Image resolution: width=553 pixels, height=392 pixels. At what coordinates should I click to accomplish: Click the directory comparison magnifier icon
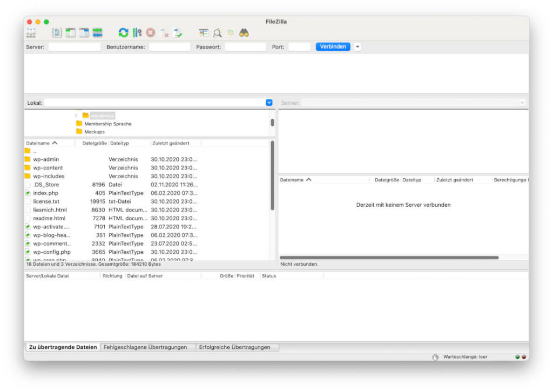pyautogui.click(x=217, y=33)
